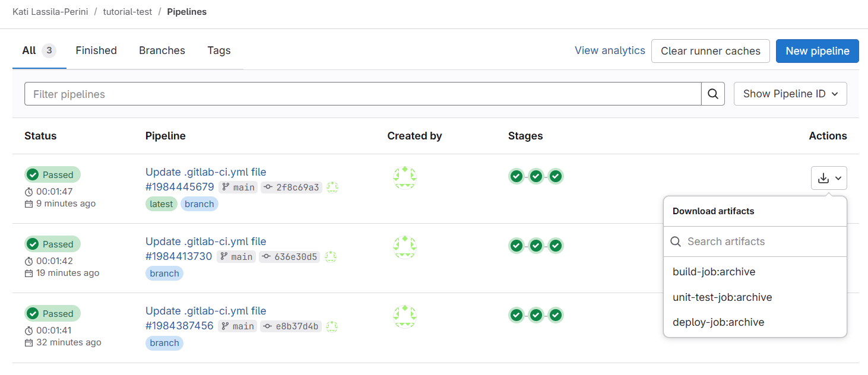868x375 pixels.
Task: Click the search magnifier icon button
Action: click(713, 94)
